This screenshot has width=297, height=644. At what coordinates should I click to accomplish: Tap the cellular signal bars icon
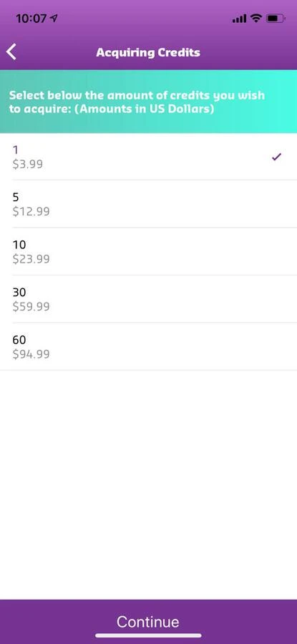240,19
